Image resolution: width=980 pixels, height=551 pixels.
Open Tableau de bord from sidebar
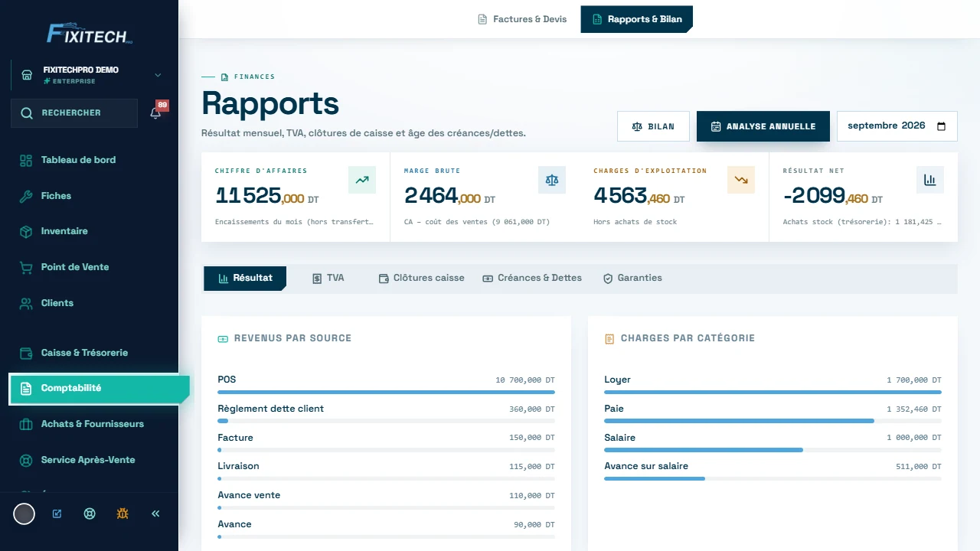pyautogui.click(x=90, y=160)
